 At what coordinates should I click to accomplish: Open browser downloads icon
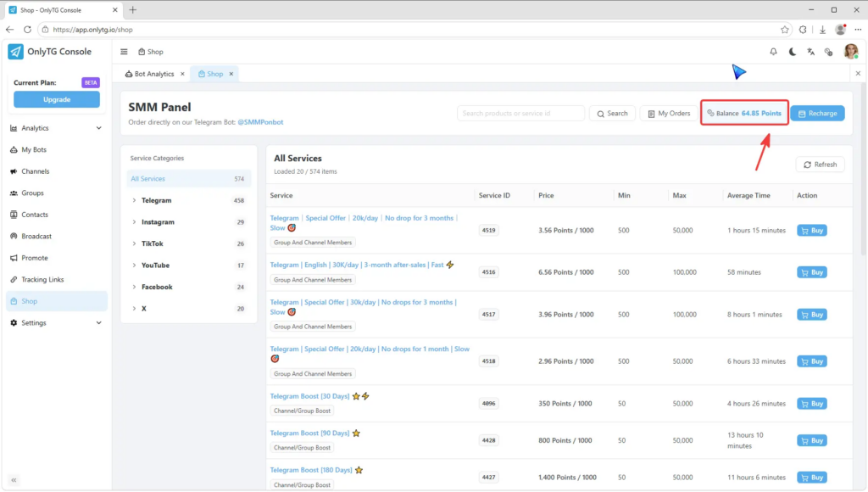[x=822, y=30]
